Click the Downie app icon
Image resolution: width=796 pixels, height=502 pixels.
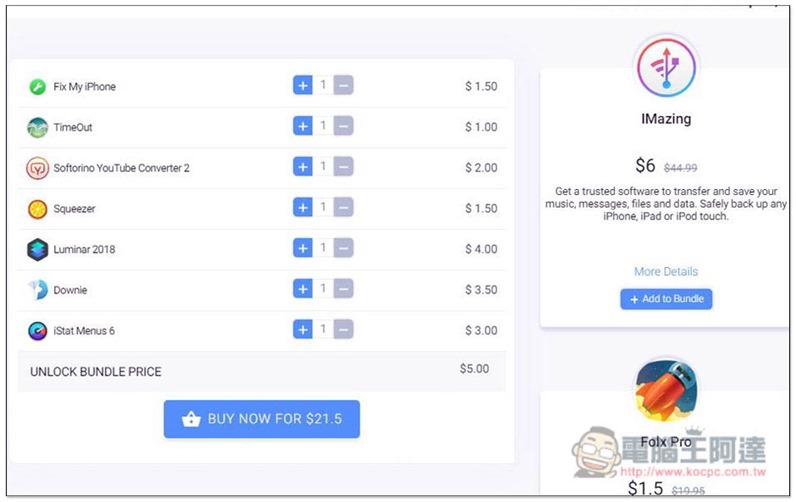[x=37, y=290]
